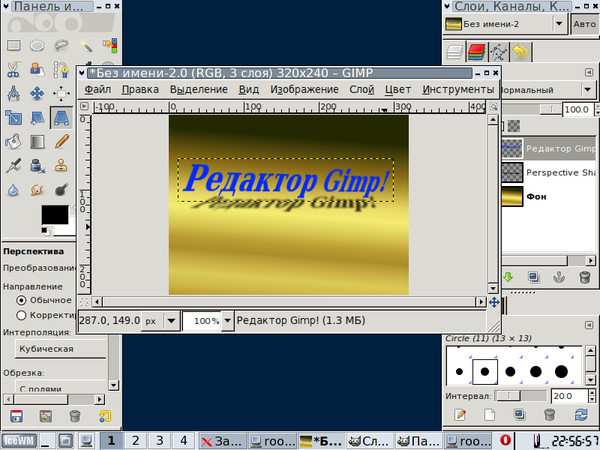
Task: Open the Слой menu
Action: coord(362,90)
